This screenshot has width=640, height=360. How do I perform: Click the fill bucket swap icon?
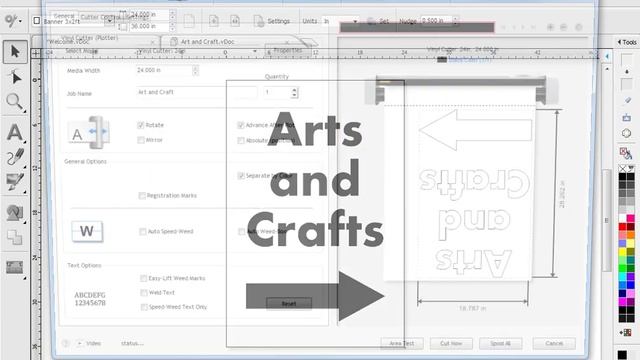pyautogui.click(x=626, y=153)
